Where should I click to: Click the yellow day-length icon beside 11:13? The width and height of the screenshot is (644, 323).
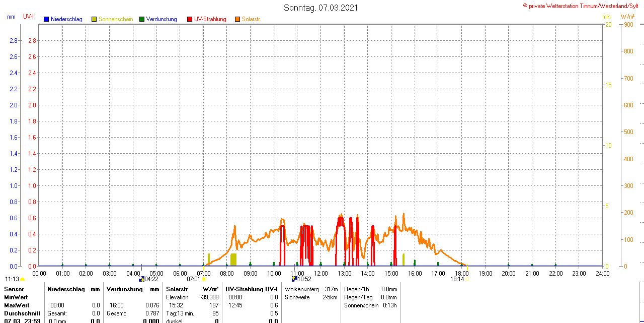tap(23, 279)
